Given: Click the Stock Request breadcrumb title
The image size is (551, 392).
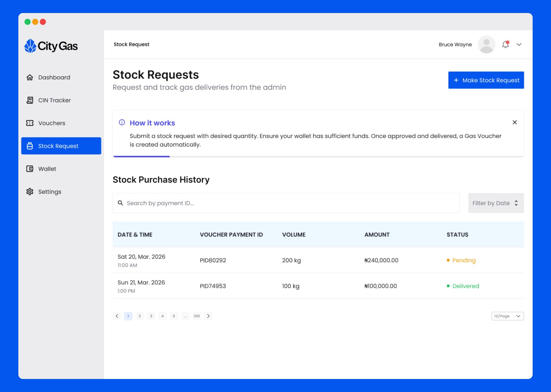Looking at the screenshot, I should point(131,44).
